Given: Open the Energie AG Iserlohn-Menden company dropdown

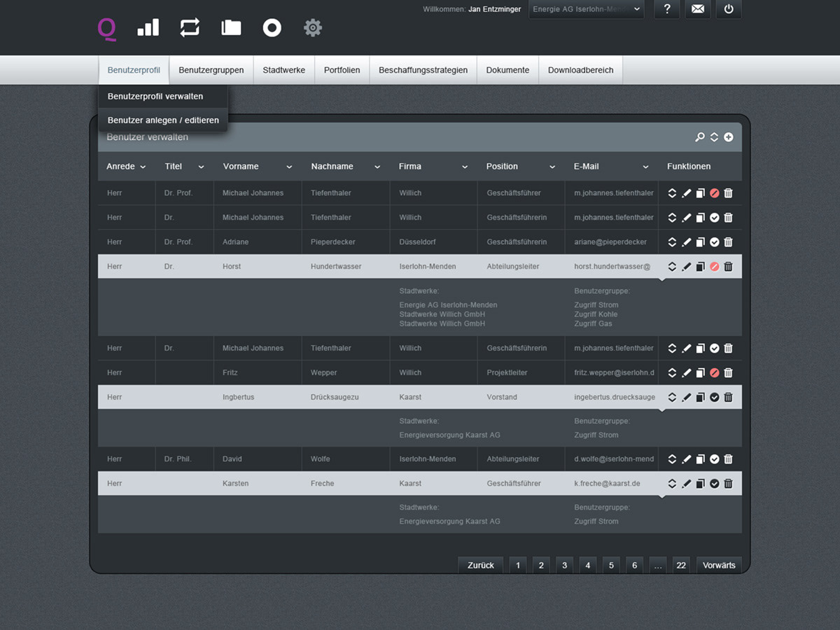Looking at the screenshot, I should pos(587,9).
